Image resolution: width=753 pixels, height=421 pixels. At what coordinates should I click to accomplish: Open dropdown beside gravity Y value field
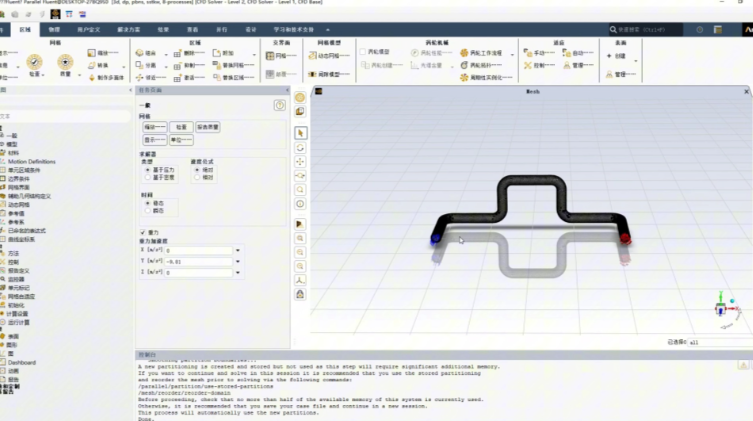click(238, 261)
